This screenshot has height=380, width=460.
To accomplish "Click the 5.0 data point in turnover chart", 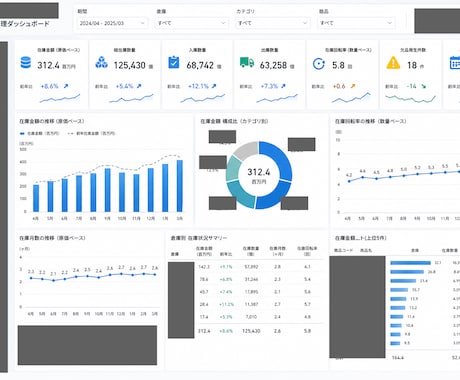I will click(404, 175).
